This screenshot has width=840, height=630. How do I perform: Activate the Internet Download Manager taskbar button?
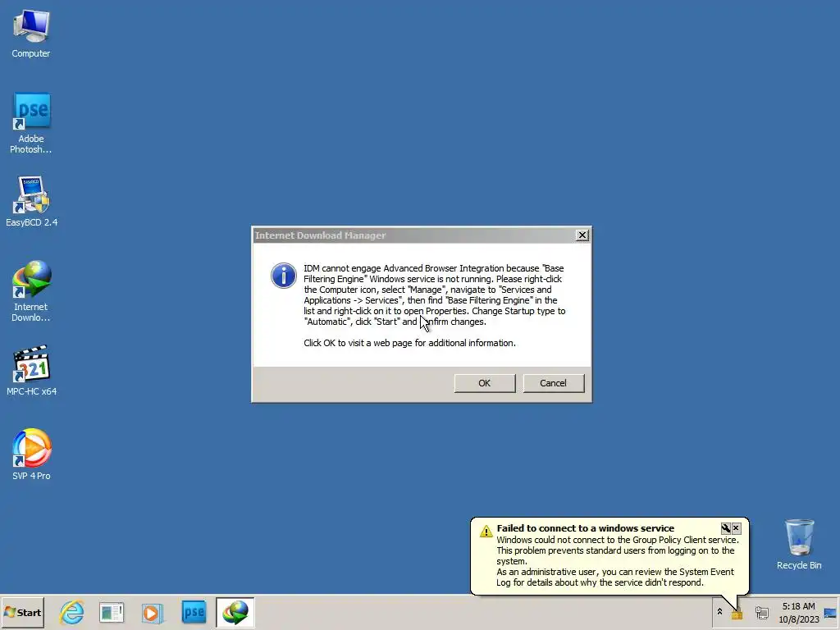pos(235,612)
